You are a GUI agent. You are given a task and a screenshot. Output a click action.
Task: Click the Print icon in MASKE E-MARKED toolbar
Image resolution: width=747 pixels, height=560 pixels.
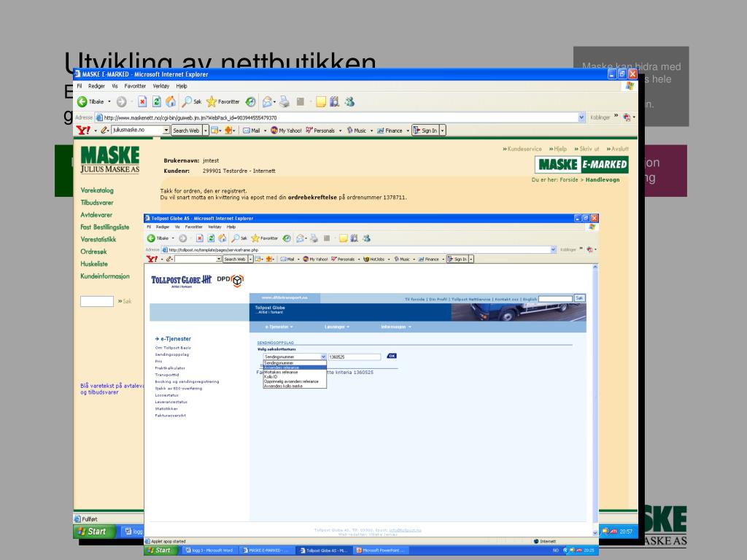click(285, 101)
